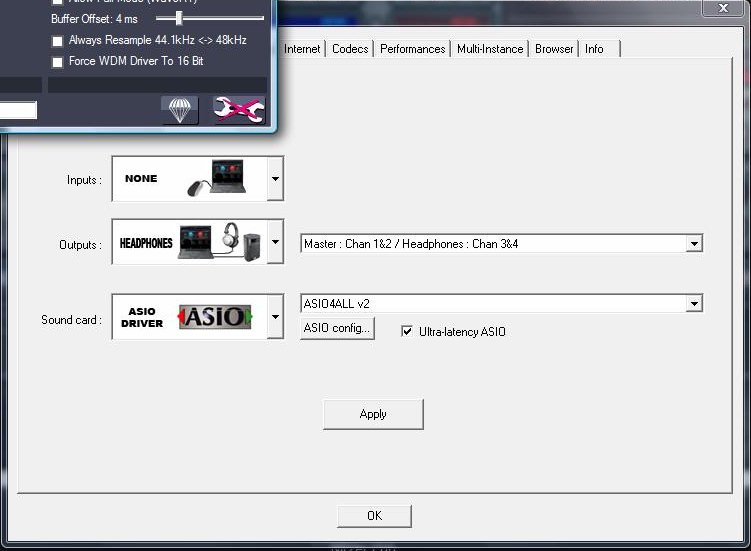Image resolution: width=751 pixels, height=551 pixels.
Task: Click the HEADPHONES output configuration image
Action: (x=190, y=243)
